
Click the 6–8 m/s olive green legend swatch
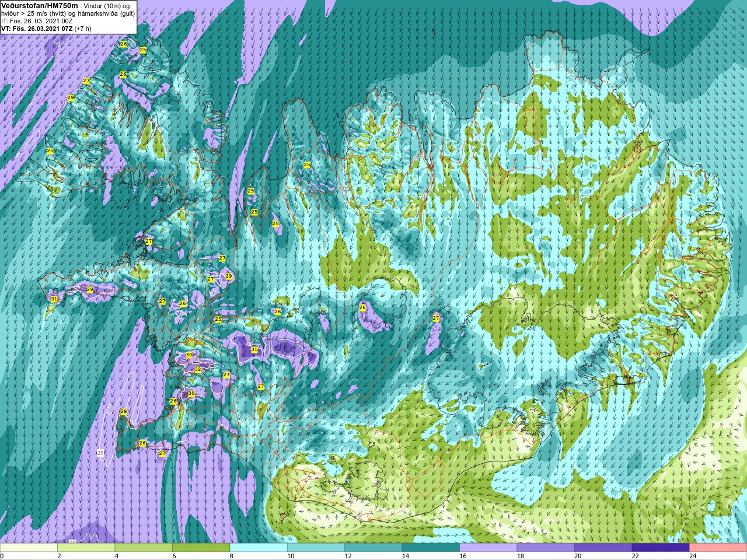201,548
